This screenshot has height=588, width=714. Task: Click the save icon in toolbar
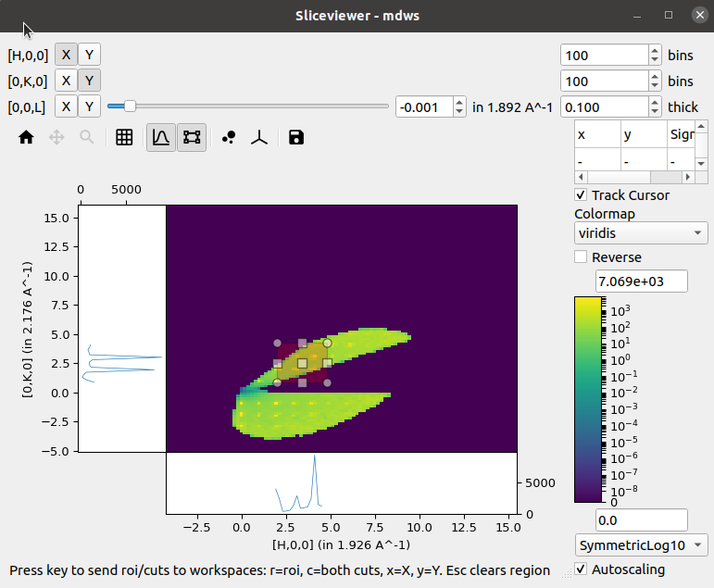[x=295, y=138]
